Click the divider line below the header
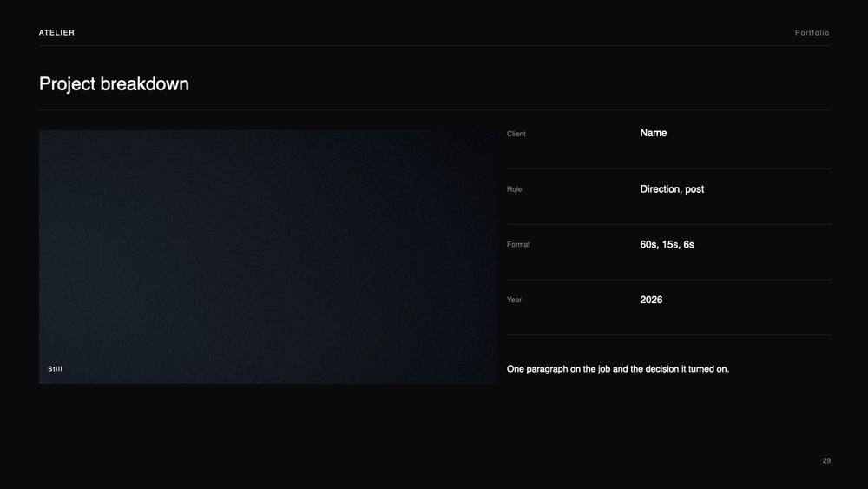 [435, 45]
